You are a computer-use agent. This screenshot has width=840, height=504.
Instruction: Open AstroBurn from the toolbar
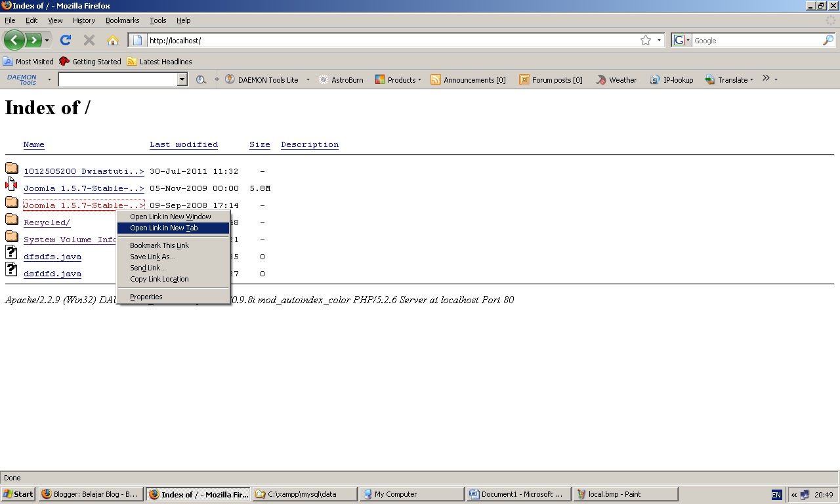pyautogui.click(x=341, y=79)
